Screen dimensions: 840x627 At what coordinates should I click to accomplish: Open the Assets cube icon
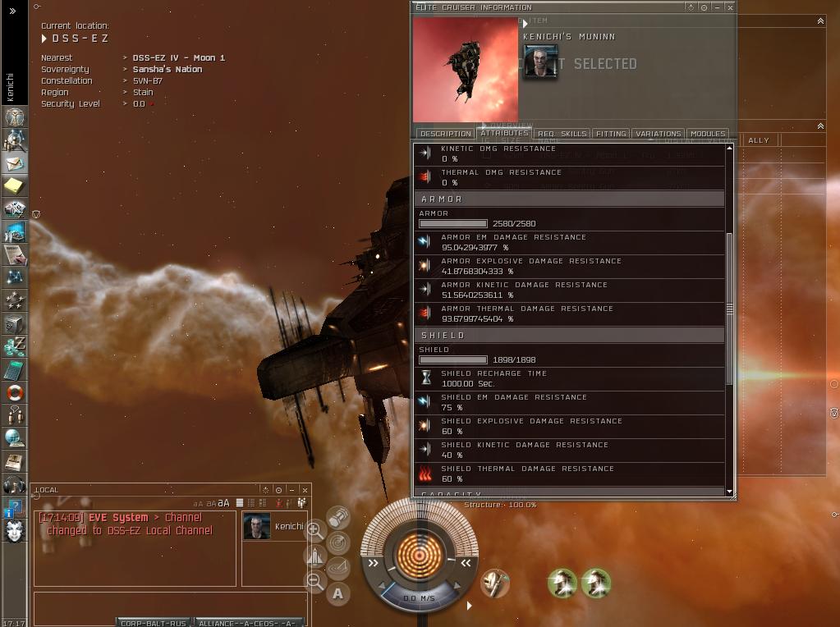point(15,324)
